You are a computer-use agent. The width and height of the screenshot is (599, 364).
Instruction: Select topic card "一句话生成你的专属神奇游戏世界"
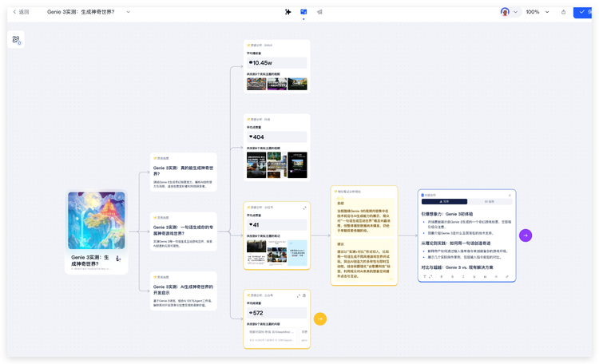184,231
